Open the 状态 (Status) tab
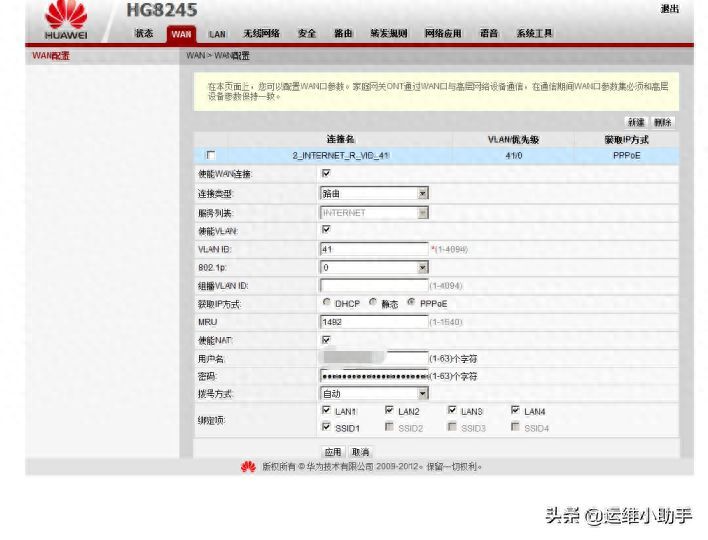Viewport: 708px width, 540px height. (x=144, y=33)
